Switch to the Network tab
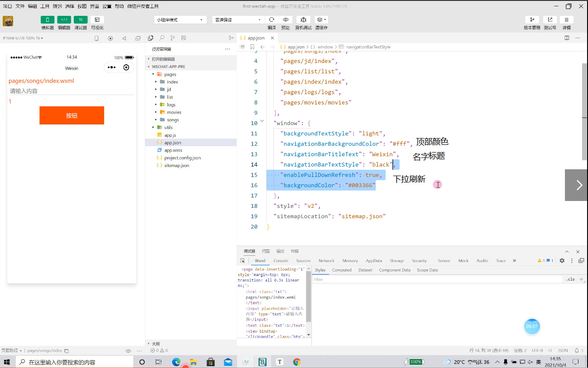 pyautogui.click(x=326, y=261)
